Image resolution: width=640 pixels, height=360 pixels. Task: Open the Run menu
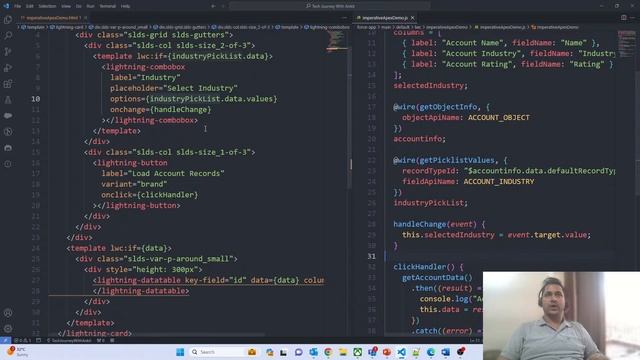click(x=91, y=6)
